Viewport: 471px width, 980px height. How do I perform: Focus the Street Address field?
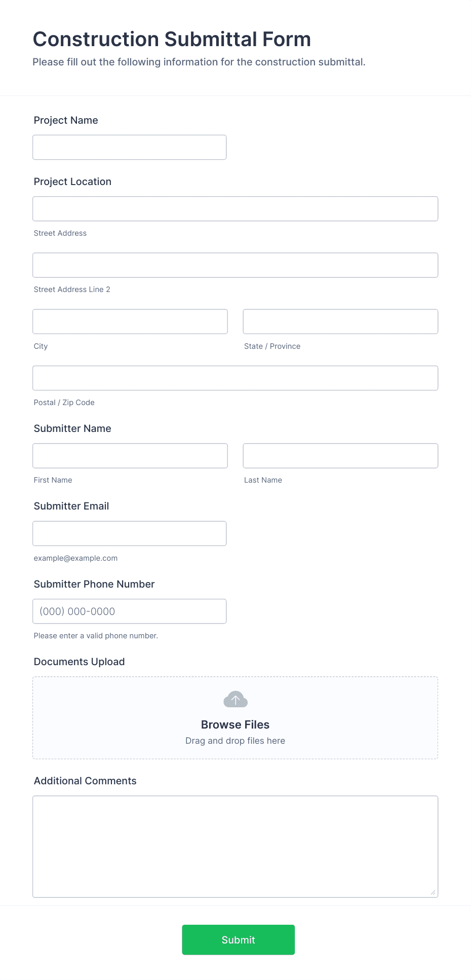pos(235,209)
